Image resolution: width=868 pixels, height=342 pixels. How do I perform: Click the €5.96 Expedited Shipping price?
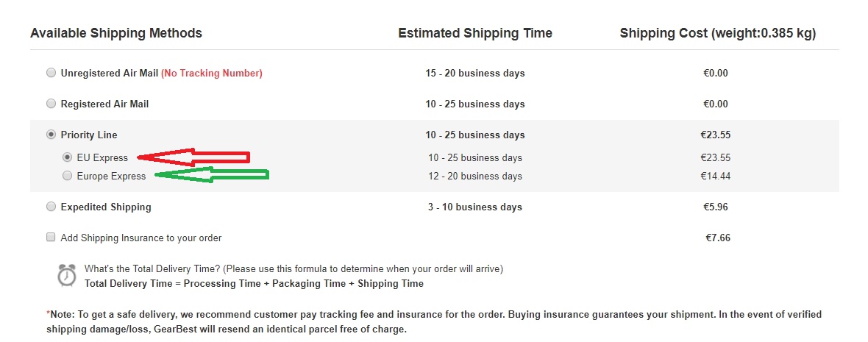tap(716, 207)
